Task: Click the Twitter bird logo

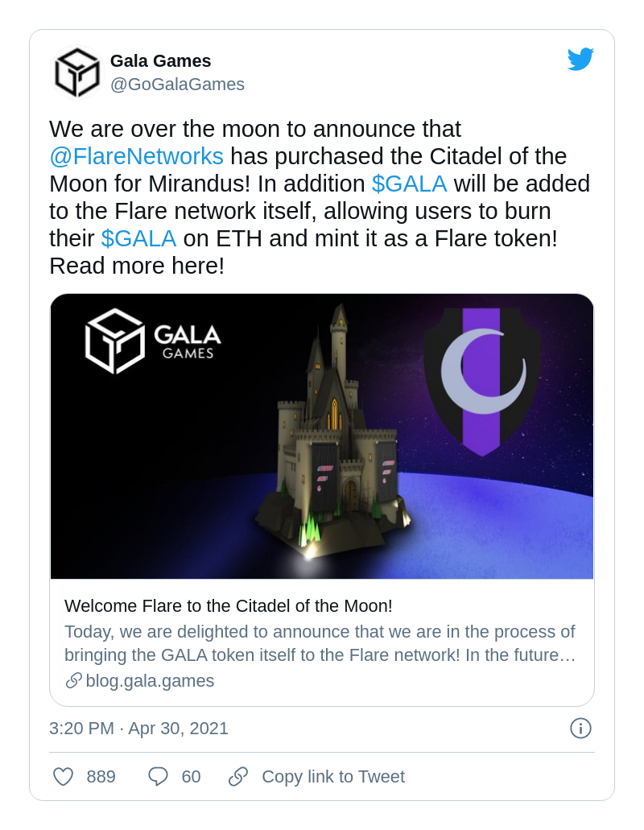Action: (580, 60)
